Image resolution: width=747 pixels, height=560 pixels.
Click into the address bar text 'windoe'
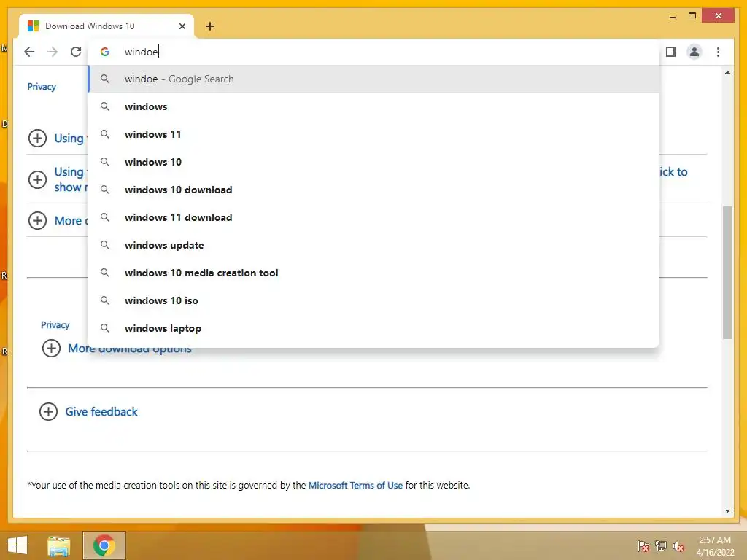tap(141, 52)
